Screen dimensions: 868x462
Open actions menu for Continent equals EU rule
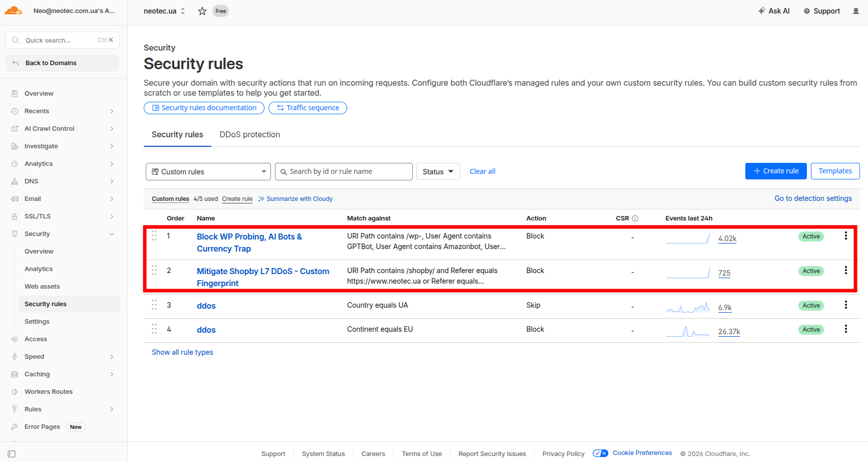(846, 329)
